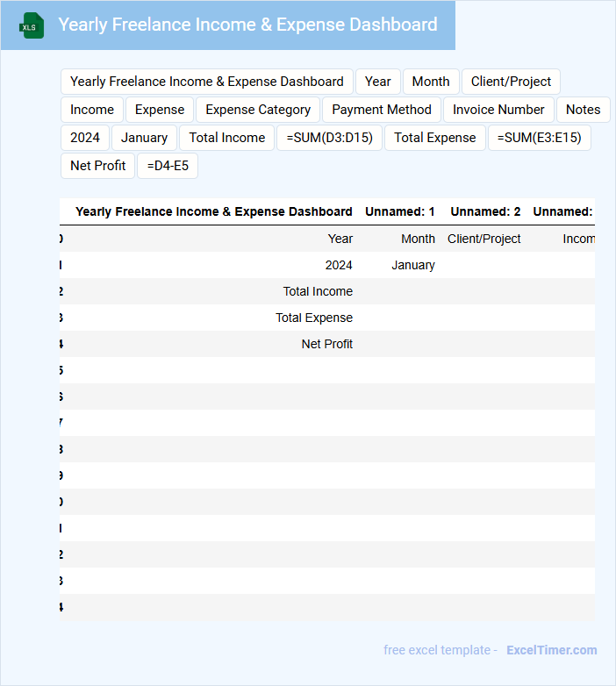616x686 pixels.
Task: Click the 'Net Profit' tag
Action: point(98,166)
